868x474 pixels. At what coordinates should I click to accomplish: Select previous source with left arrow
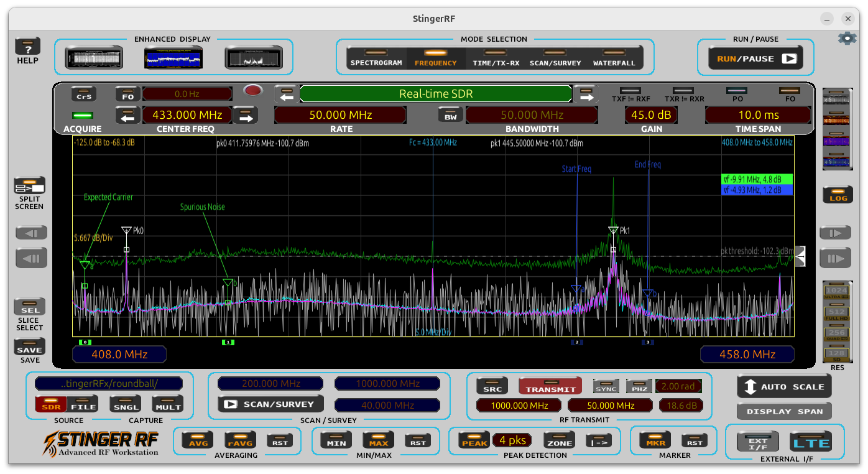point(287,94)
